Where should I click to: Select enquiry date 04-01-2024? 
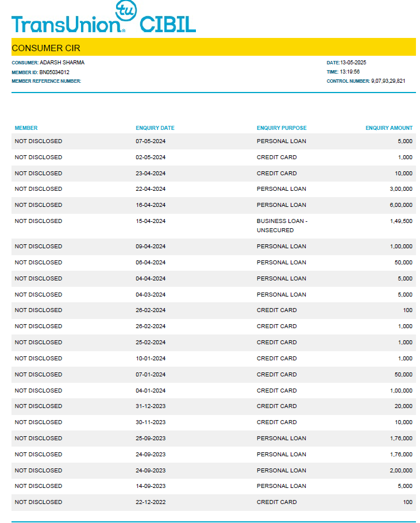(151, 390)
